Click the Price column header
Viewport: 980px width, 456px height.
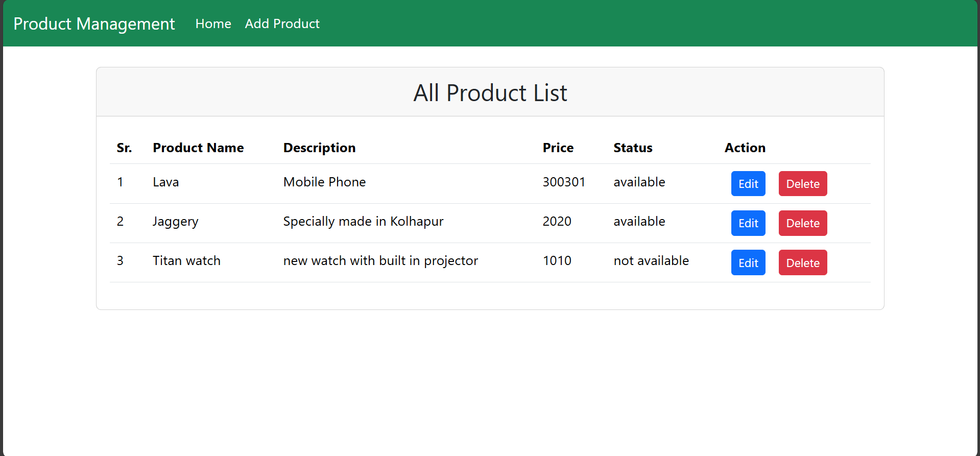(x=558, y=148)
